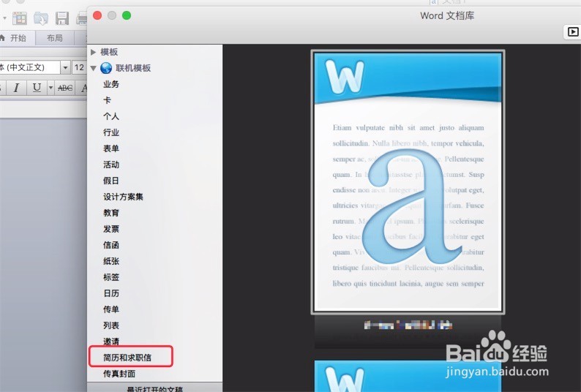Open the underline style dropdown arrow
Screen dimensions: 581x392
pos(50,88)
